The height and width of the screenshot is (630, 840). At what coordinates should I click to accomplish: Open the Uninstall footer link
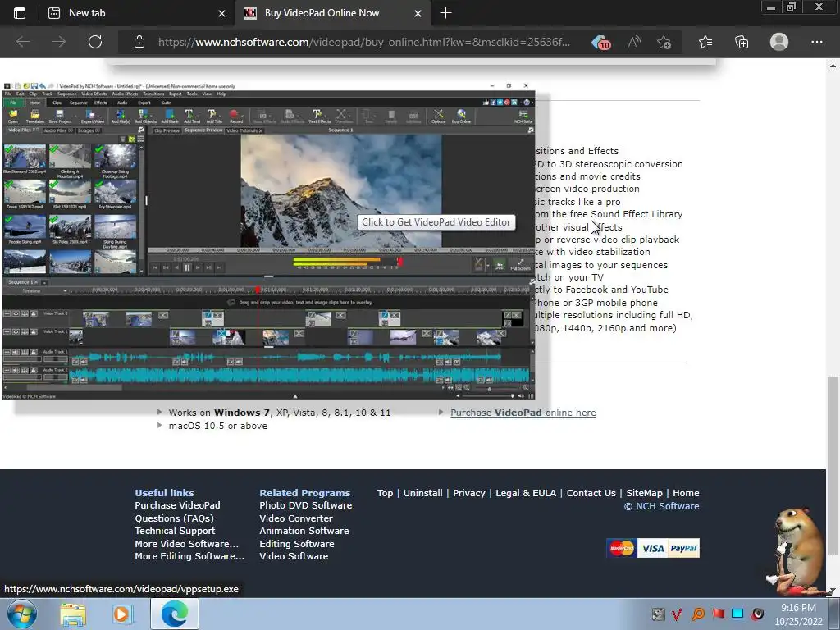click(422, 493)
